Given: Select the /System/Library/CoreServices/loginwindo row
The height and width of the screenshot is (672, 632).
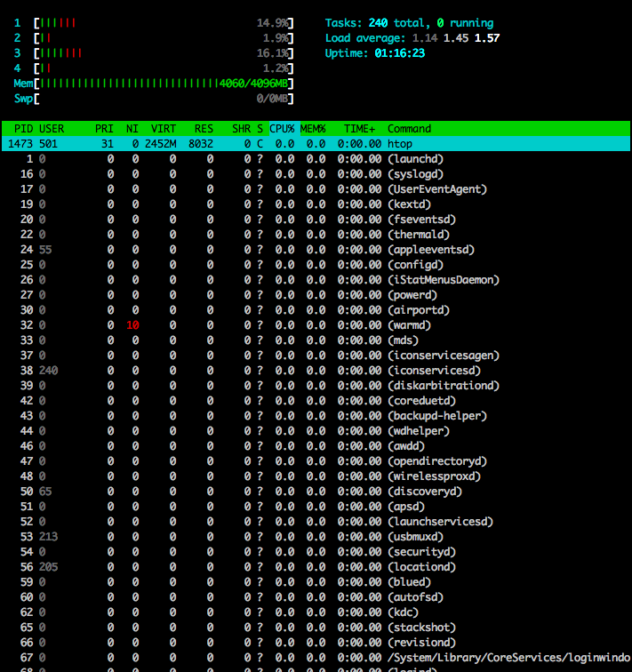Looking at the screenshot, I should (316, 658).
